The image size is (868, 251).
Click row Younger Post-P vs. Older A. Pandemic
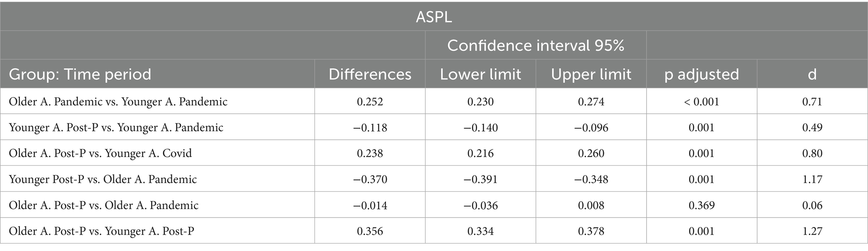434,179
